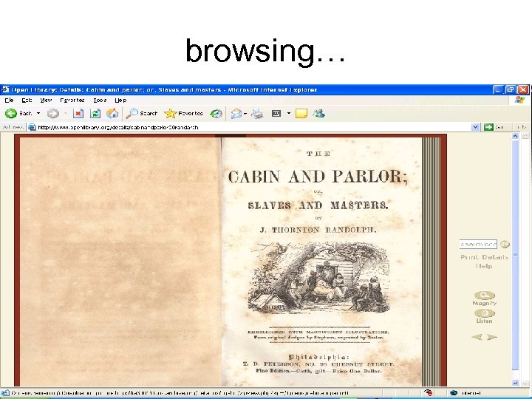Open the address bar URL dropdown
532x399 pixels.
tap(476, 127)
